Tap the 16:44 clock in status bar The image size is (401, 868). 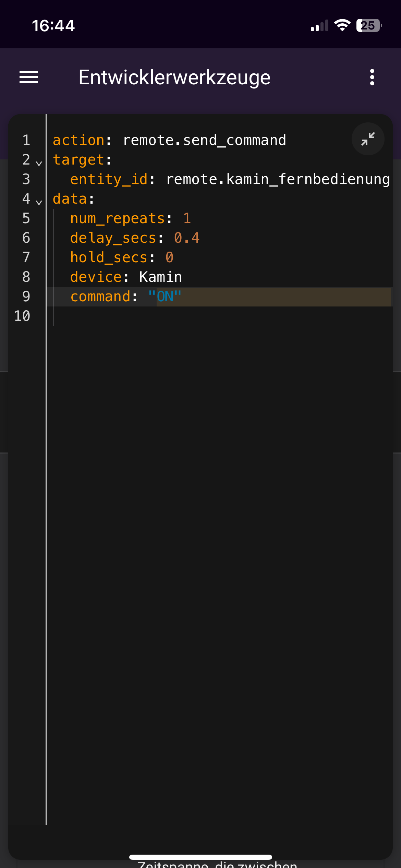pos(53,26)
